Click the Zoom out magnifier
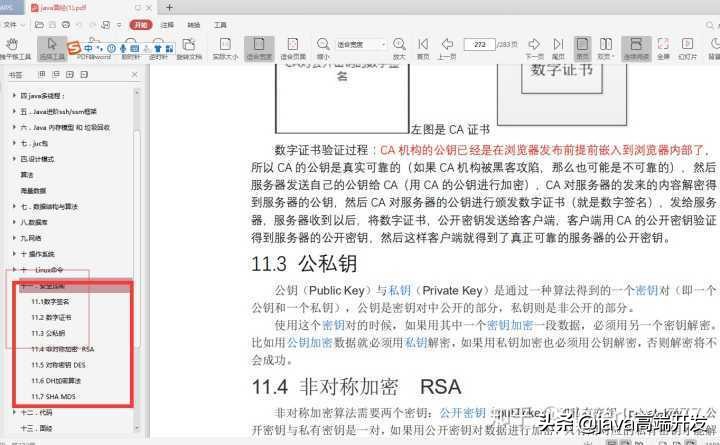This screenshot has height=445, width=720. [323, 48]
